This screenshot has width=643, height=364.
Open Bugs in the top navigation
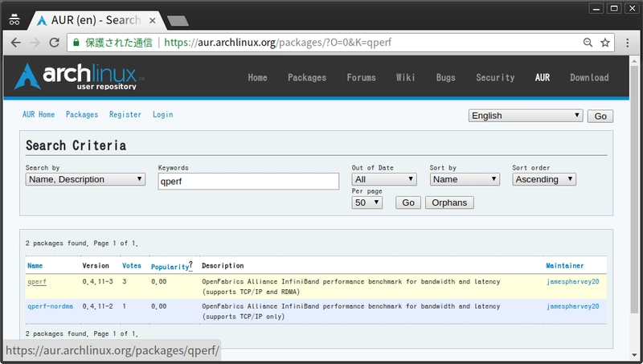coord(446,77)
